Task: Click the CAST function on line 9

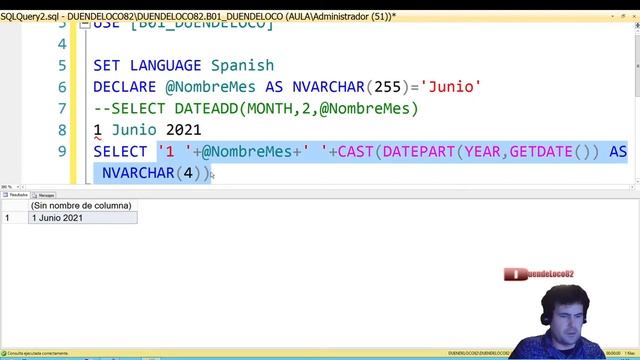Action: (356, 152)
